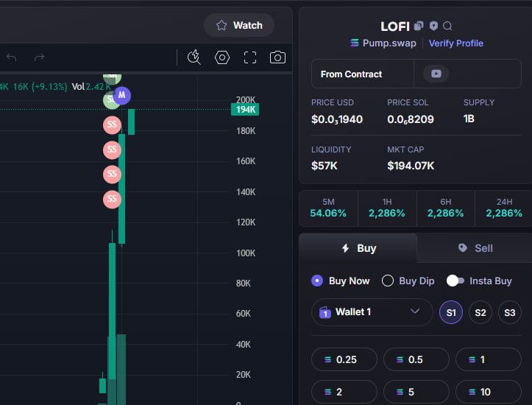Switch to the Buy tab
Screen dimensions: 532x405
pyautogui.click(x=358, y=248)
